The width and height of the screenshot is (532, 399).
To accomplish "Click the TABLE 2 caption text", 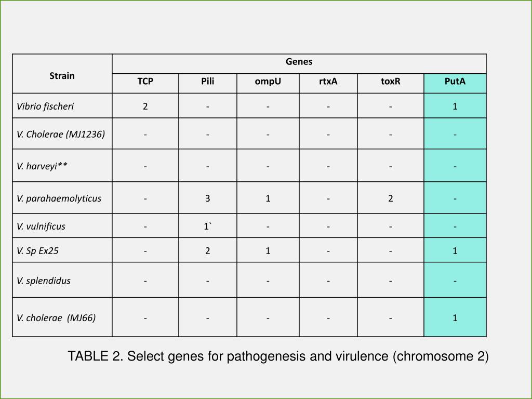I will tap(278, 356).
